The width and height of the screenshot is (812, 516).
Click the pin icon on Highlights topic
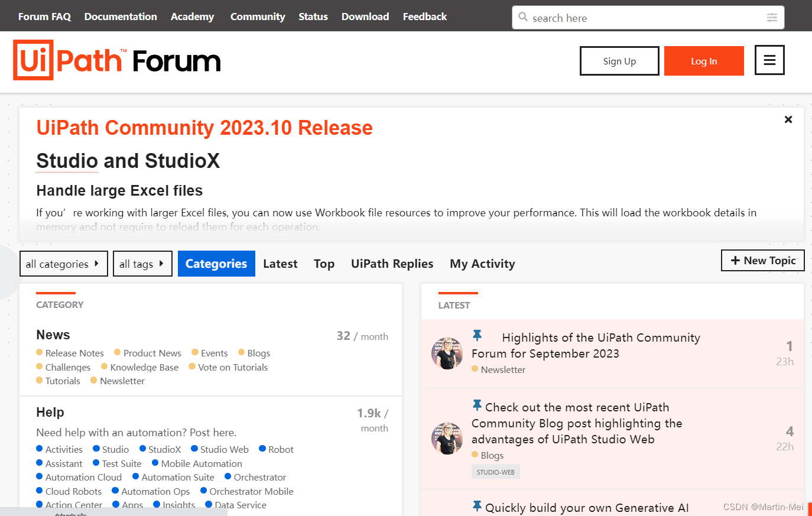(x=477, y=336)
